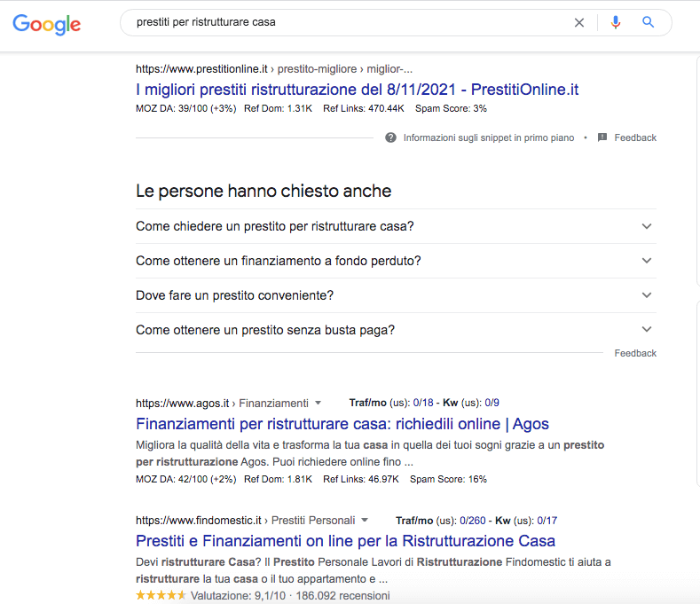
Task: Open the Agos result options arrow
Action: pyautogui.click(x=319, y=403)
